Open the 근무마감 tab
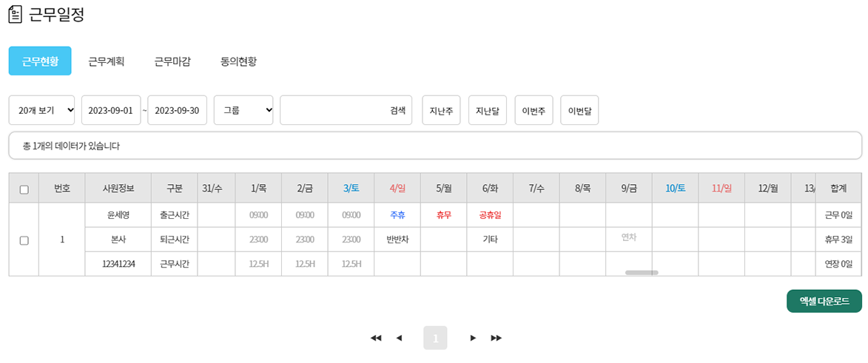The image size is (868, 363). click(172, 61)
